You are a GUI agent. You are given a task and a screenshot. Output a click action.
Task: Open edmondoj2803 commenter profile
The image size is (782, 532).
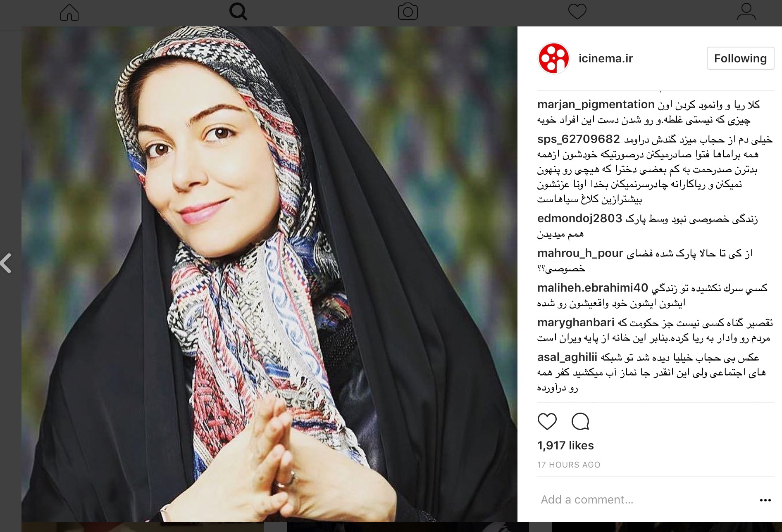pos(579,218)
